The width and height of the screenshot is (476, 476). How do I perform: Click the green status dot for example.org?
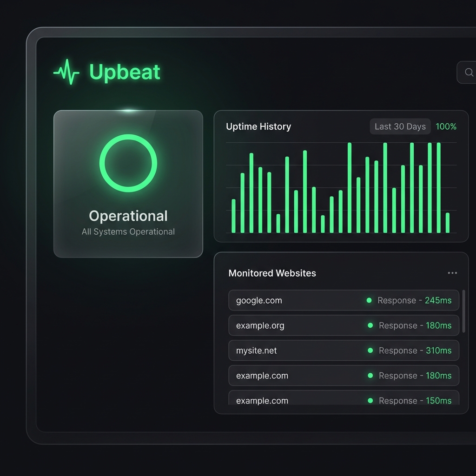(x=370, y=325)
